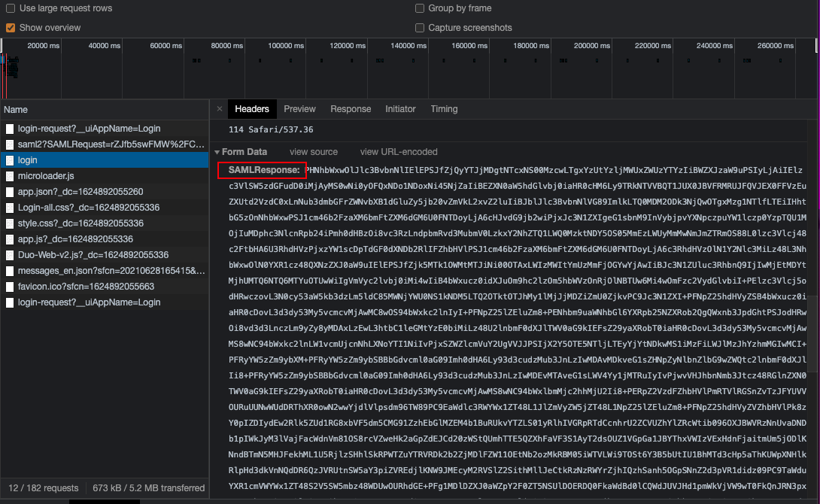Viewport: 820px width, 504px height.
Task: Switch to the Preview tab
Action: click(x=299, y=109)
